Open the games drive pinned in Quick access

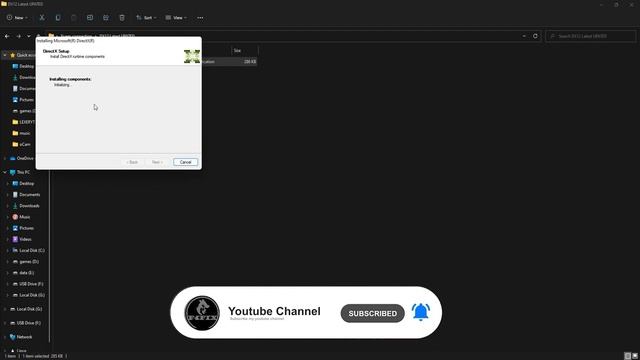point(24,111)
